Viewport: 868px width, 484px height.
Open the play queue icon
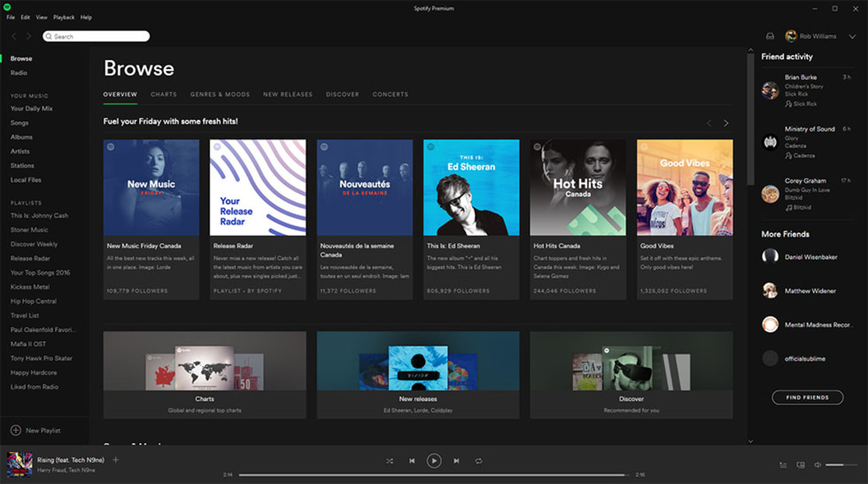pyautogui.click(x=783, y=465)
